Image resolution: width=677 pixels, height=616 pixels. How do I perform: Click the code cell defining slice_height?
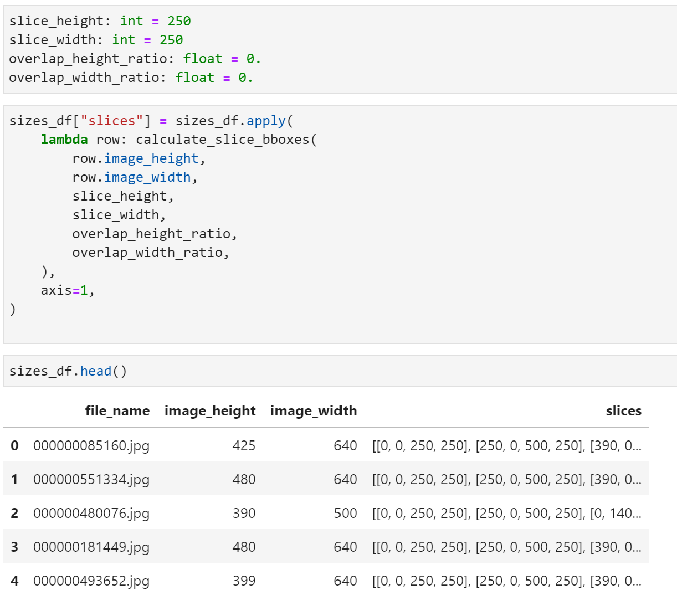pos(340,49)
